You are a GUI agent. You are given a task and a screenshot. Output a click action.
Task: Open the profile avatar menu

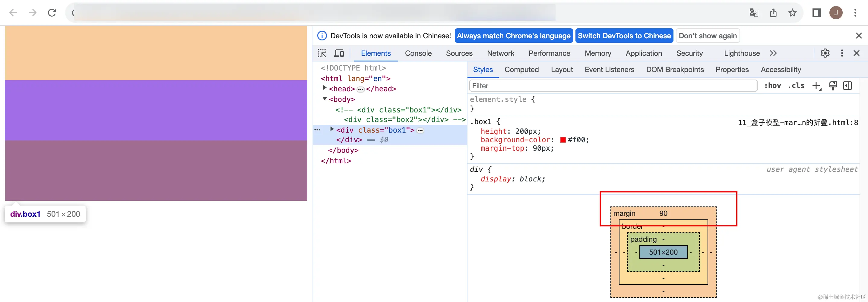[x=836, y=13]
